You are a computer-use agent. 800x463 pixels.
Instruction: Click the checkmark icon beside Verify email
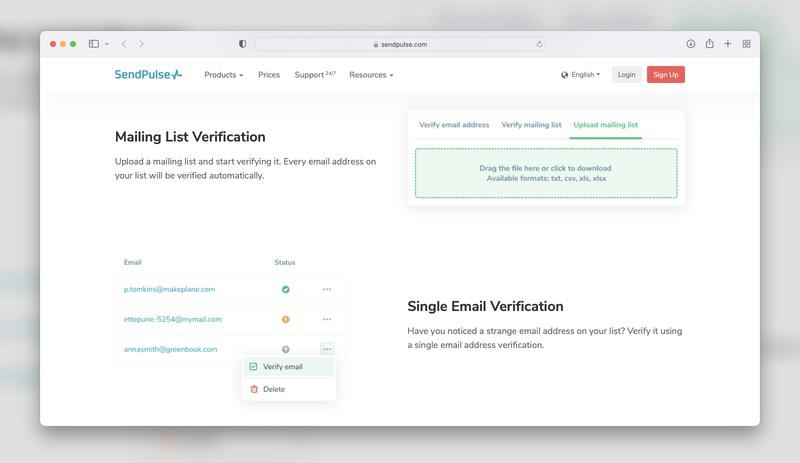pyautogui.click(x=253, y=367)
